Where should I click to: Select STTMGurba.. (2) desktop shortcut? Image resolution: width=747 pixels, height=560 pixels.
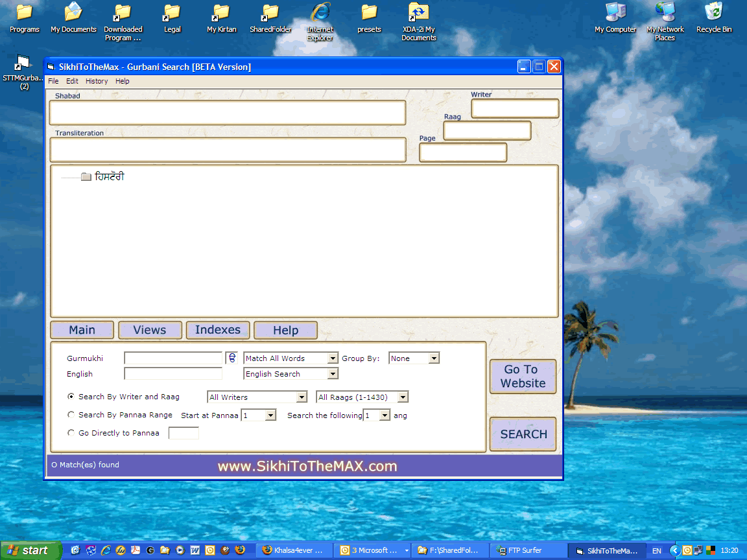pyautogui.click(x=24, y=73)
